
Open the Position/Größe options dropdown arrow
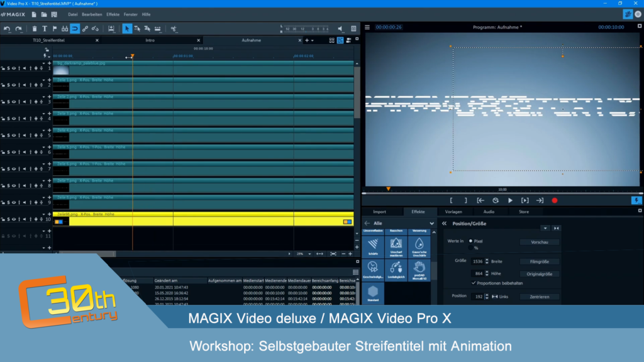[x=545, y=228]
